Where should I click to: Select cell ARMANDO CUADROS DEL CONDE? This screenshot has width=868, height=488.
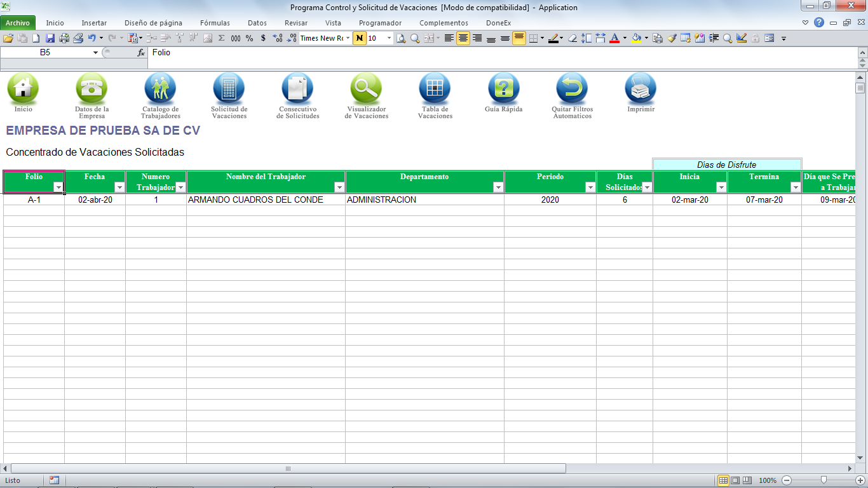click(266, 200)
